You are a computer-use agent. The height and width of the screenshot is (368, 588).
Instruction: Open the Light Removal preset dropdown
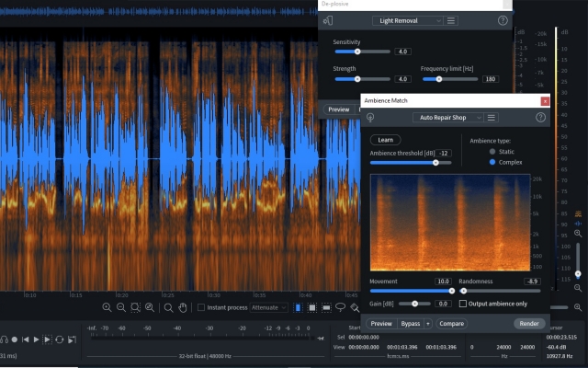pos(408,20)
